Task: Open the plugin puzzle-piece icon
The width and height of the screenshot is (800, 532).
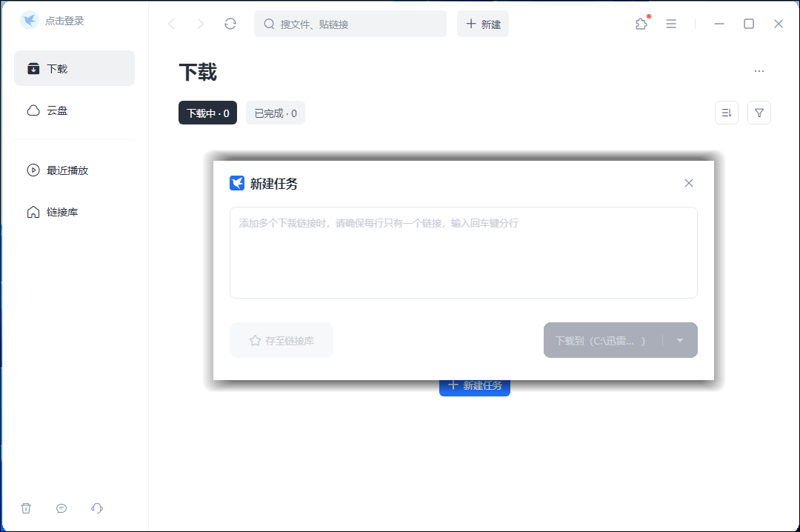Action: (641, 24)
